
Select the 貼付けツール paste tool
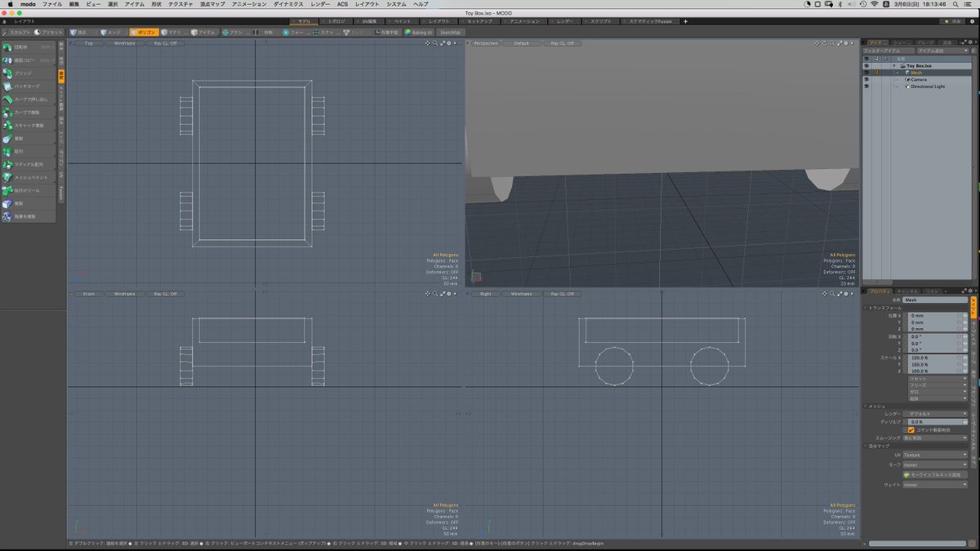pos(29,190)
